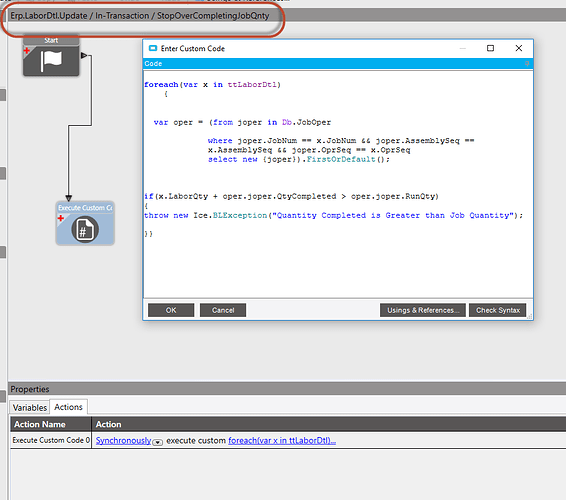Switch to the Actions tab
Viewport: 566px width, 500px height.
68,407
